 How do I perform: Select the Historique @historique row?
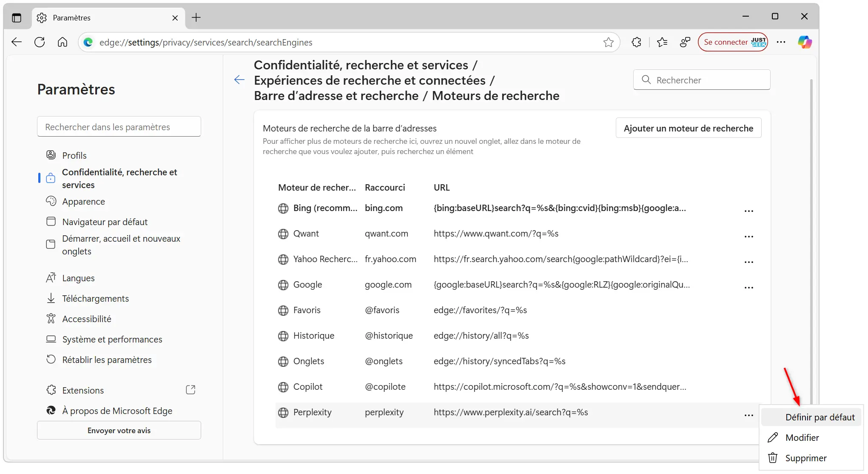coord(517,336)
